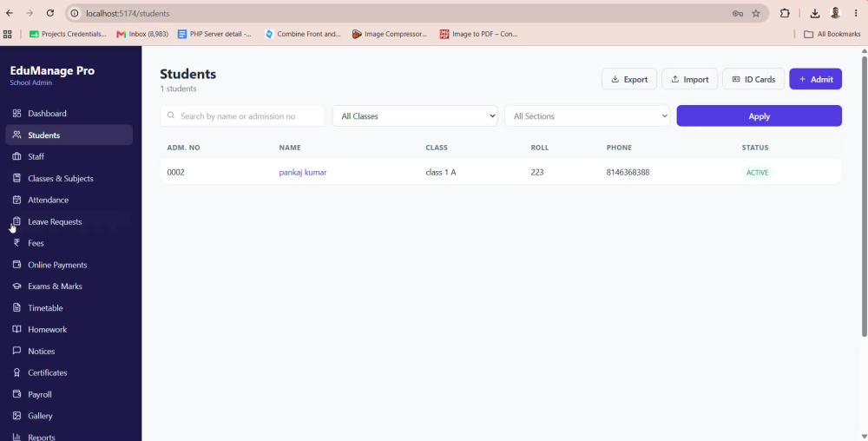
Task: Open ID Cards
Action: [x=753, y=79]
